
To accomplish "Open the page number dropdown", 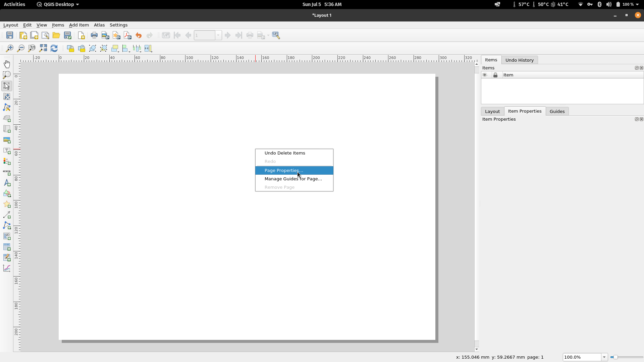I will pyautogui.click(x=218, y=35).
